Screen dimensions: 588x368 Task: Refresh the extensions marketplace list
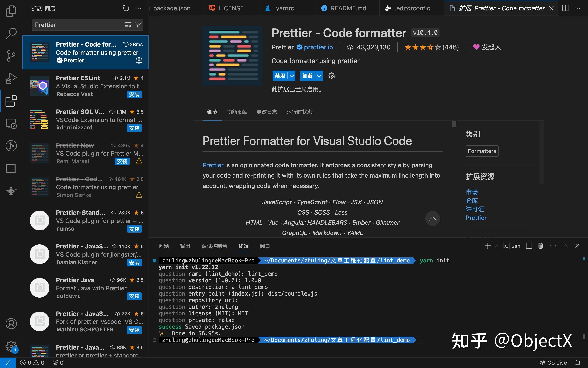126,8
